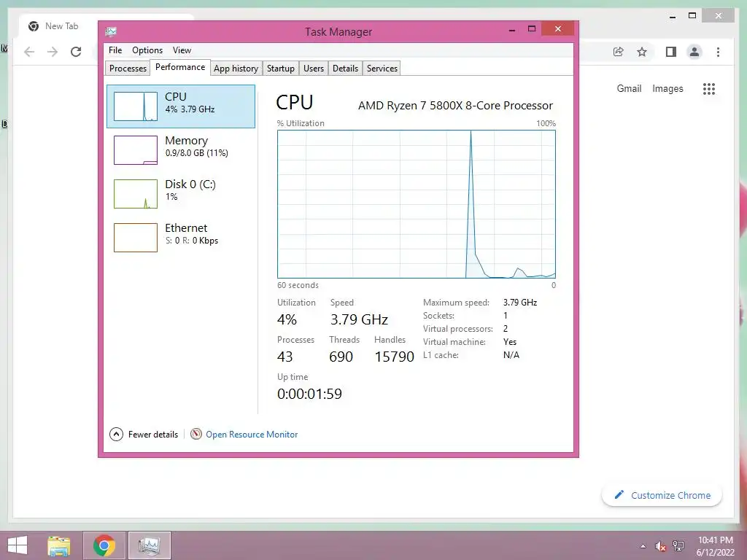Open the Chrome profile avatar
The image size is (747, 560).
tap(694, 52)
